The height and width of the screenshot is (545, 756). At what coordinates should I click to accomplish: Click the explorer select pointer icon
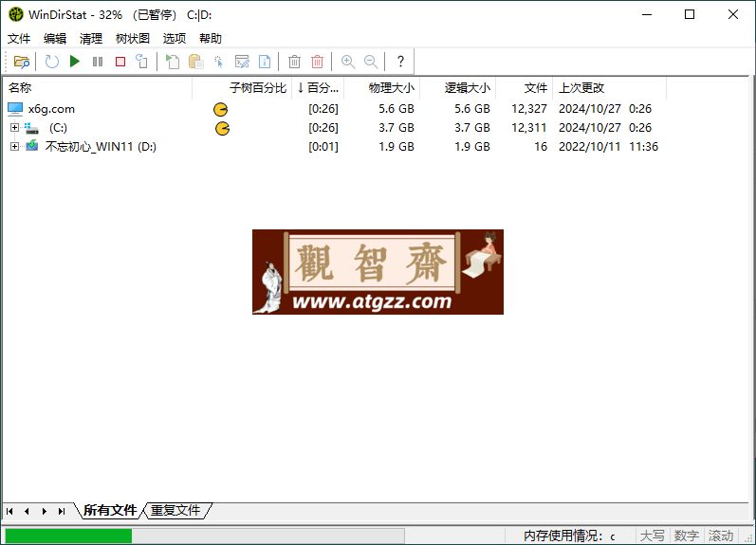click(218, 62)
